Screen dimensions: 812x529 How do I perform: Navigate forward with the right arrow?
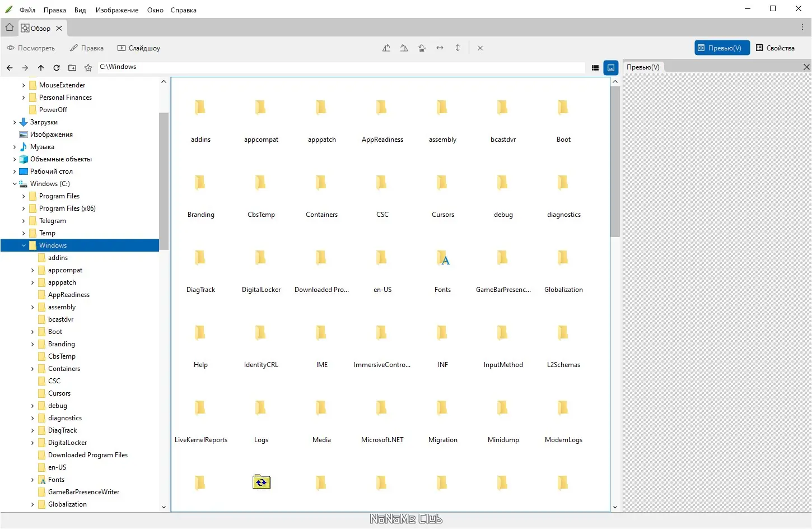coord(25,68)
